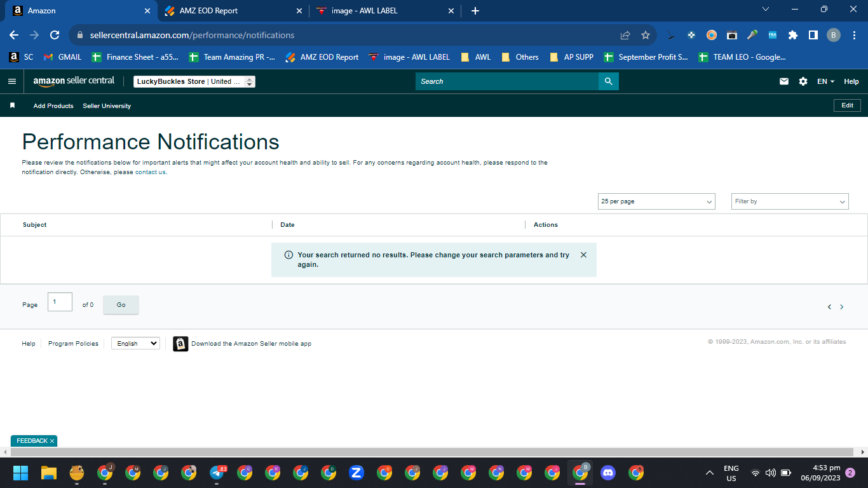This screenshot has width=868, height=488.
Task: Click the browser back arrow
Action: pos(14,35)
